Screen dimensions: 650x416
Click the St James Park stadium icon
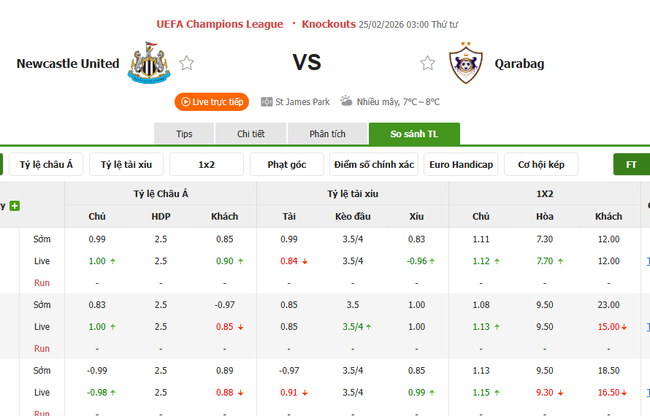(x=266, y=101)
